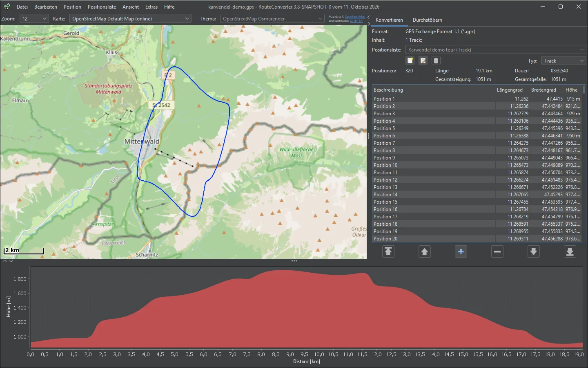The image size is (588, 368).
Task: Open the Positionsliste menu
Action: coord(102,7)
